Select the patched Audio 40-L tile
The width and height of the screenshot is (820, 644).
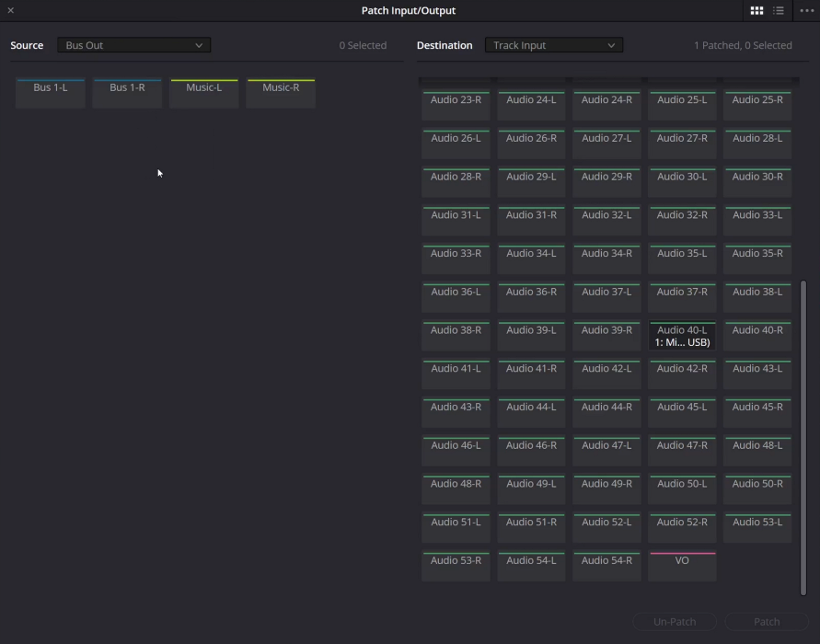(682, 336)
